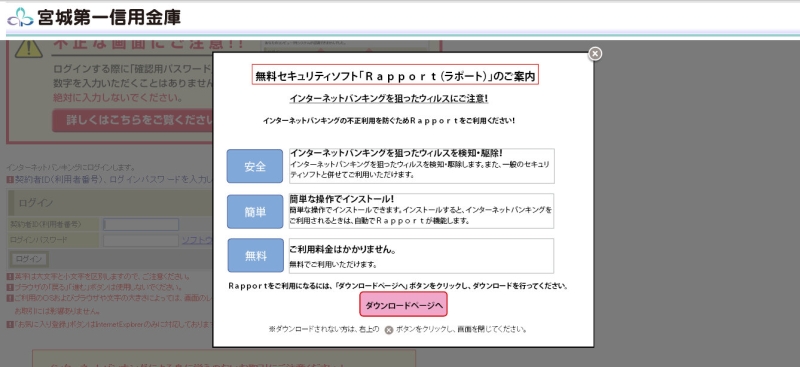
Task: Click the small X icon in the footer note
Action: (x=389, y=330)
